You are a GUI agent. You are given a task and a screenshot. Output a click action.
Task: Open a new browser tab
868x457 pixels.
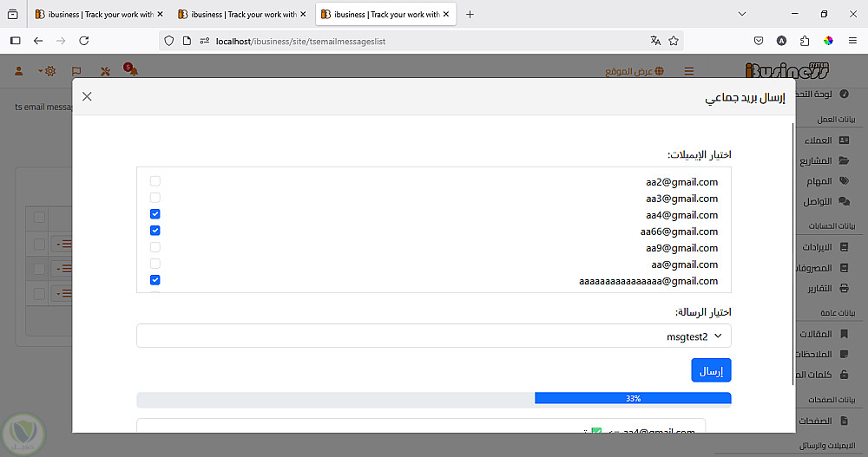pos(470,15)
